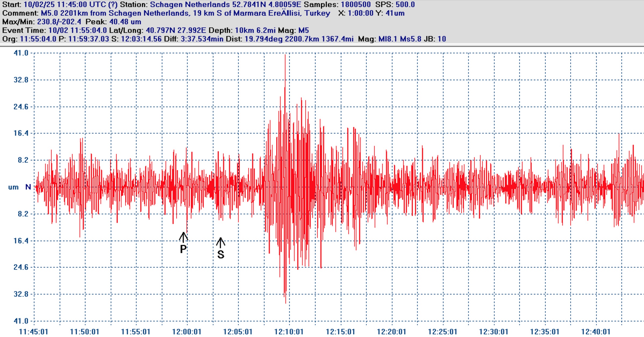The height and width of the screenshot is (337, 644).
Task: Click the upper 24.6 amplitude label
Action: click(x=21, y=107)
